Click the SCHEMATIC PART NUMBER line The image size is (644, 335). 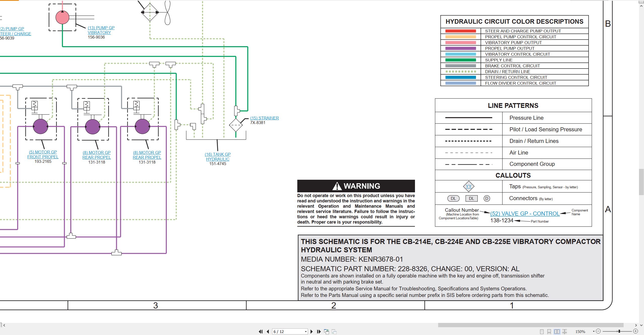[410, 269]
